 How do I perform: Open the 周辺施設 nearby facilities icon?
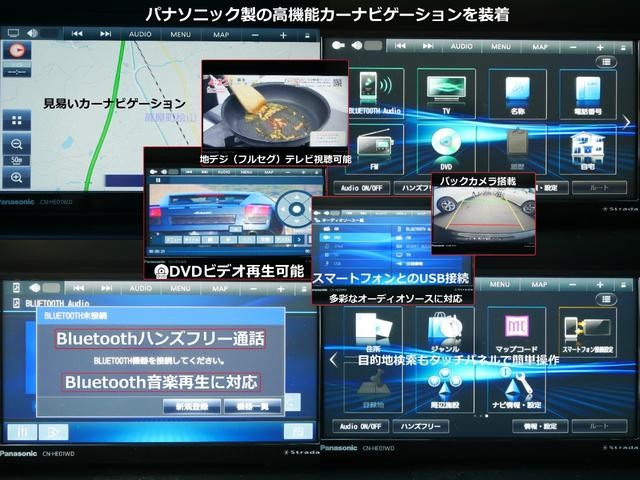(x=445, y=388)
